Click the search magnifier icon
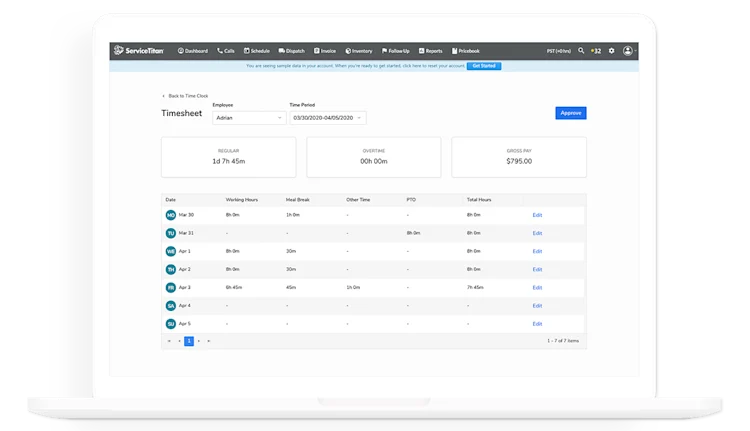 pos(581,50)
